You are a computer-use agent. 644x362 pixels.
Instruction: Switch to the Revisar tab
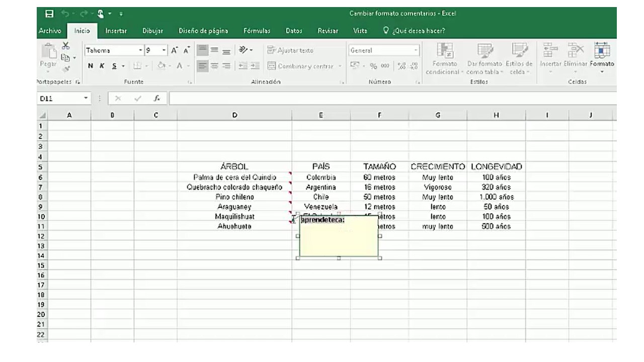(x=328, y=31)
